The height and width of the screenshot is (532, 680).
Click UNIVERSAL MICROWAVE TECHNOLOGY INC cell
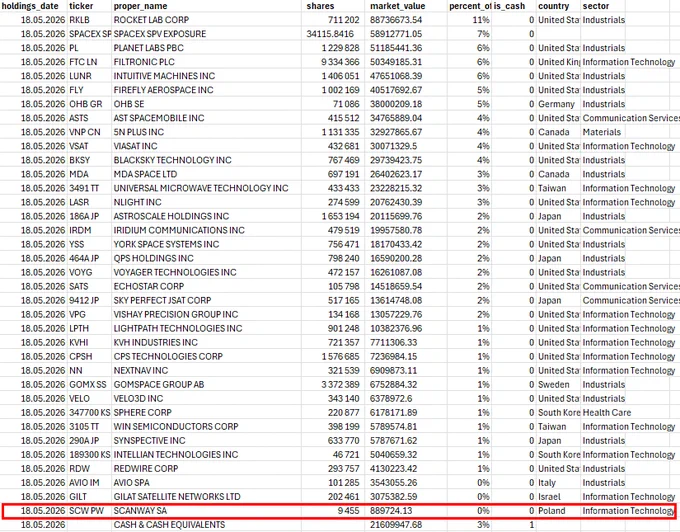207,188
